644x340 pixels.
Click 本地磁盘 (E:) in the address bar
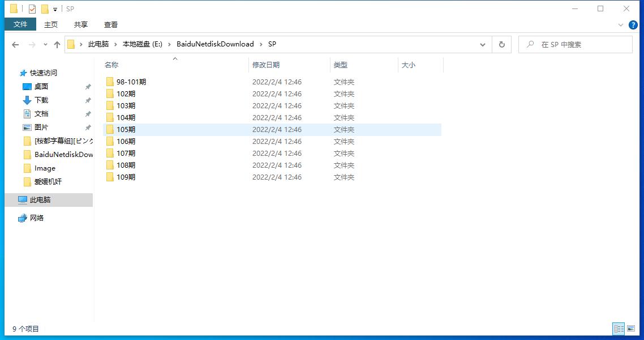[143, 44]
